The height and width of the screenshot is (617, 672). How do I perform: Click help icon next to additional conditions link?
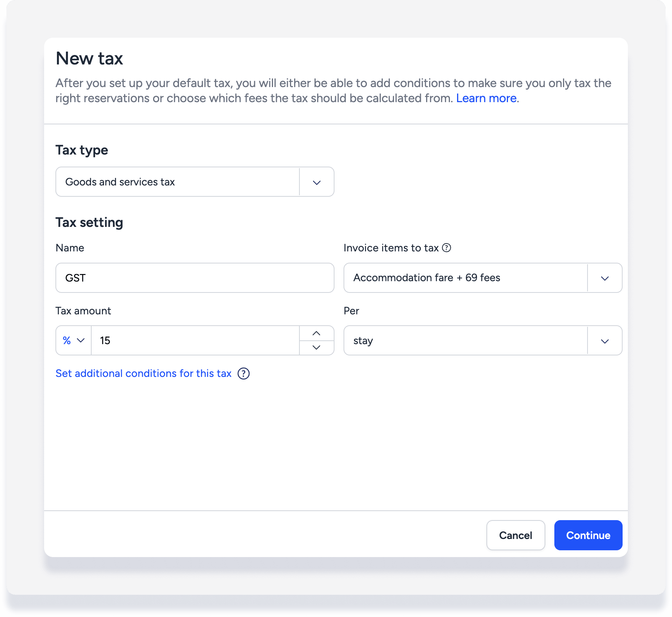pos(244,374)
